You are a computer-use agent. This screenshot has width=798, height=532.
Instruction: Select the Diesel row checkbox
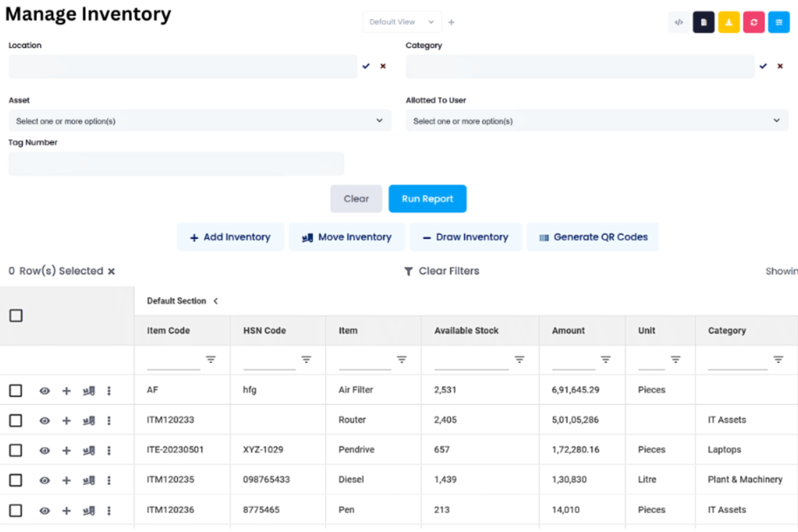tap(16, 480)
